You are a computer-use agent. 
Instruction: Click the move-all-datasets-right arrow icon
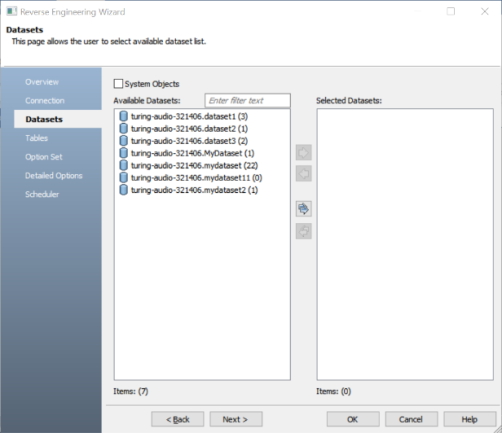303,209
